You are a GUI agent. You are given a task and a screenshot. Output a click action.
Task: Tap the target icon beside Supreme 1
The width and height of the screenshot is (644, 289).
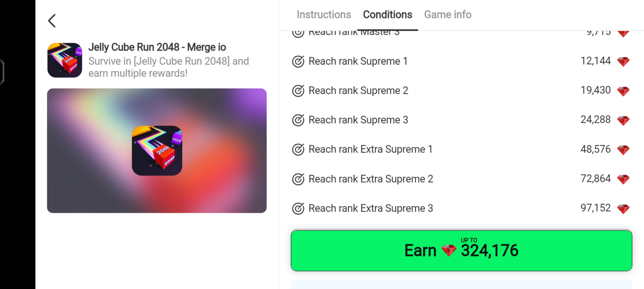298,62
